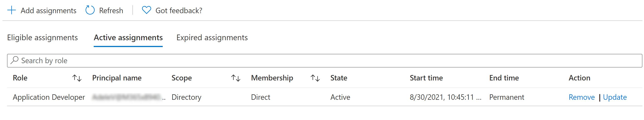Click the magnifier icon in search box

tap(15, 60)
